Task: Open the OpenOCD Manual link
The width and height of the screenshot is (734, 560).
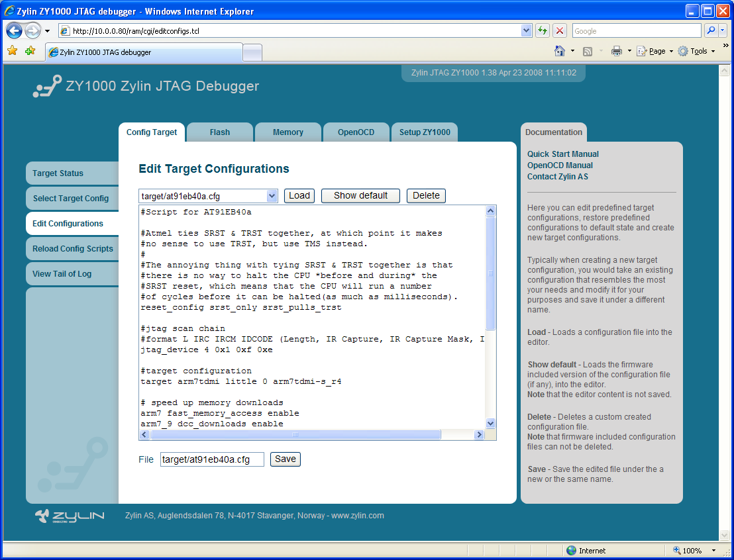Action: 560,165
